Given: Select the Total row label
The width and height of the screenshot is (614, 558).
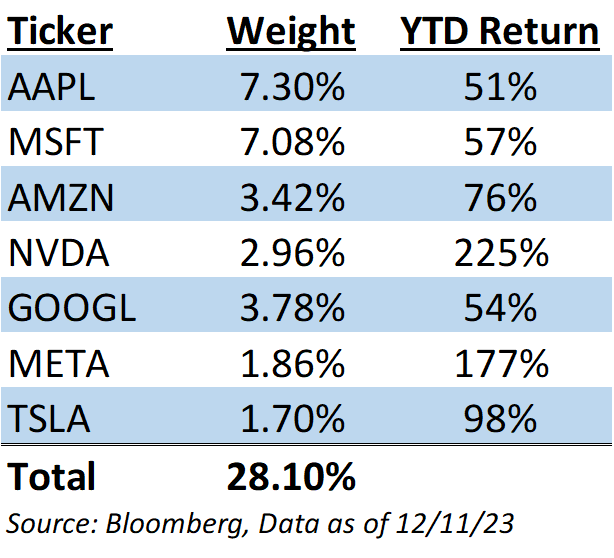Looking at the screenshot, I should (x=52, y=477).
